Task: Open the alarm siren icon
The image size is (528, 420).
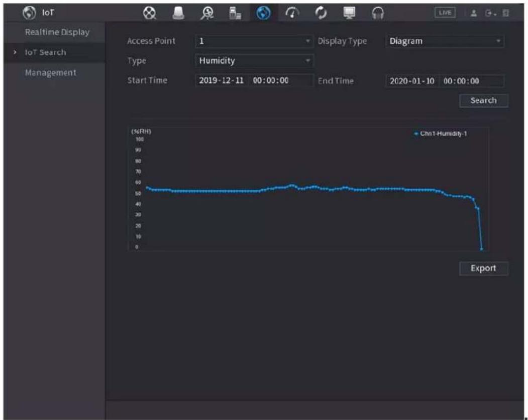Action: (x=178, y=13)
